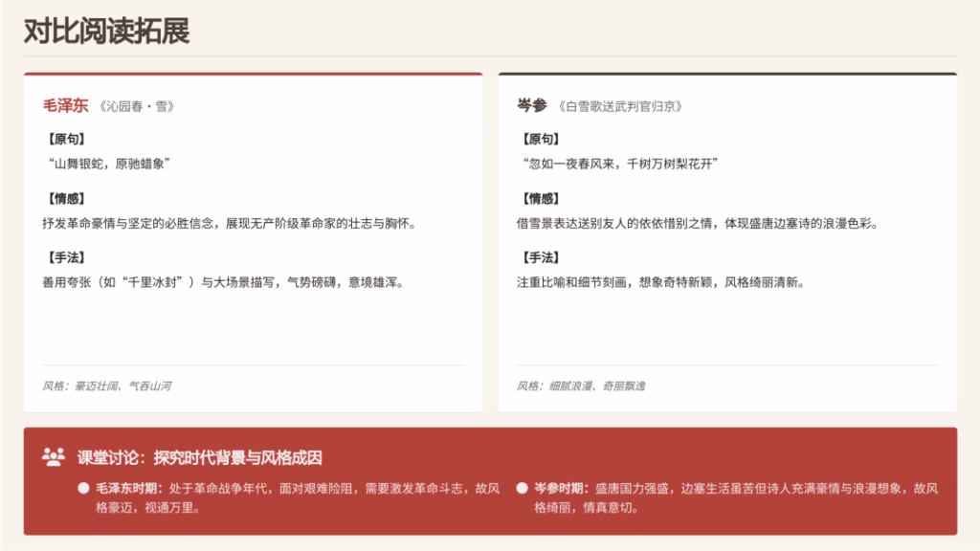The image size is (980, 551).
Task: Select the slide title 对比阅读拓展
Action: [107, 31]
